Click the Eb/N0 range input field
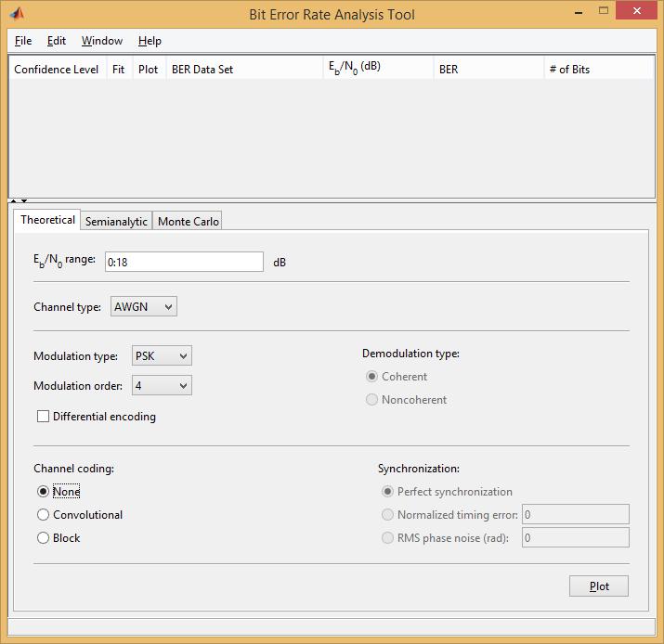 [x=184, y=262]
